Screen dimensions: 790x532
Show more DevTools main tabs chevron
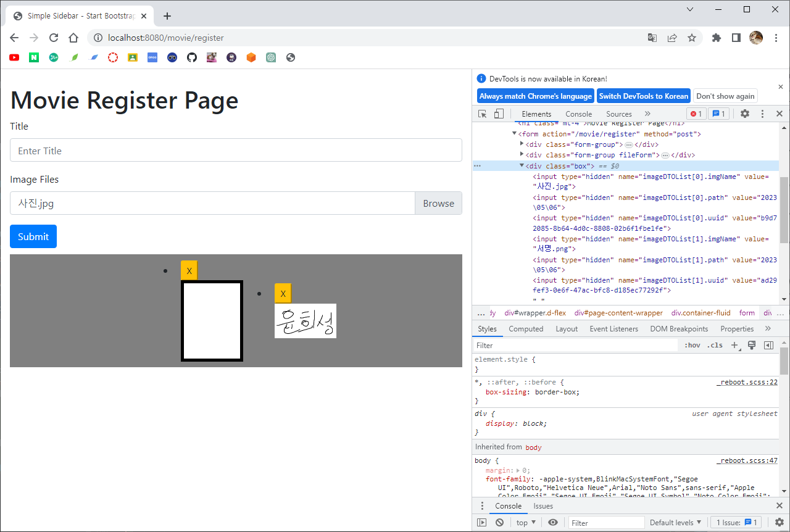647,114
